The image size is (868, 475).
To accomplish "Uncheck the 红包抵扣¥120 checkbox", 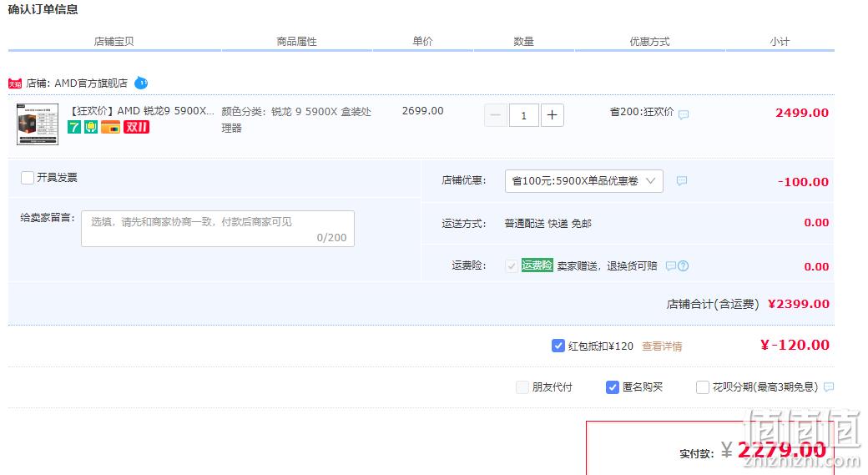I will (558, 346).
